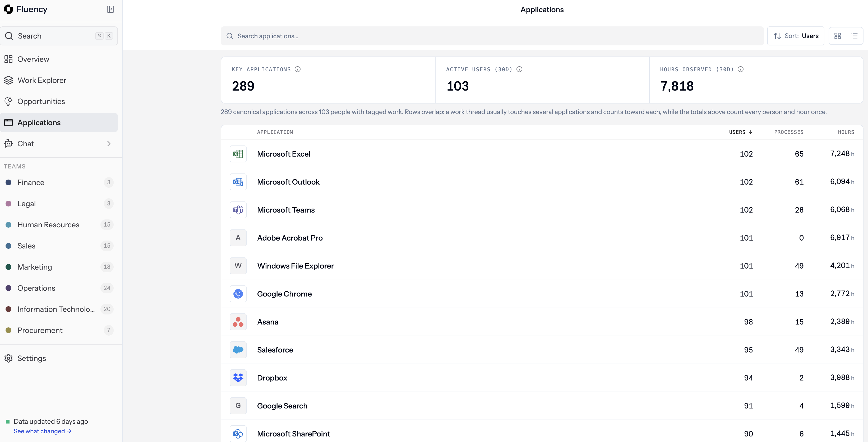Click the Adobe Acrobat Pro letter icon
Screen dimensions: 868x442
[x=238, y=238]
